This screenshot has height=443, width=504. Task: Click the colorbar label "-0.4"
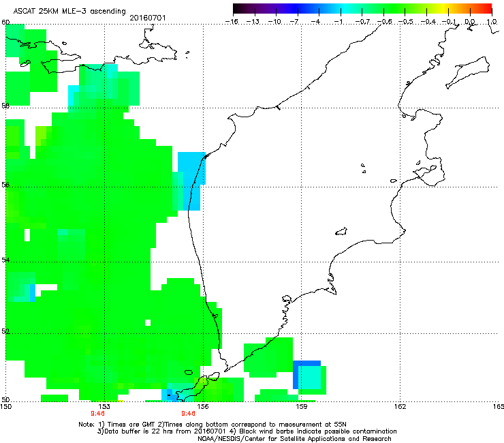pyautogui.click(x=428, y=22)
